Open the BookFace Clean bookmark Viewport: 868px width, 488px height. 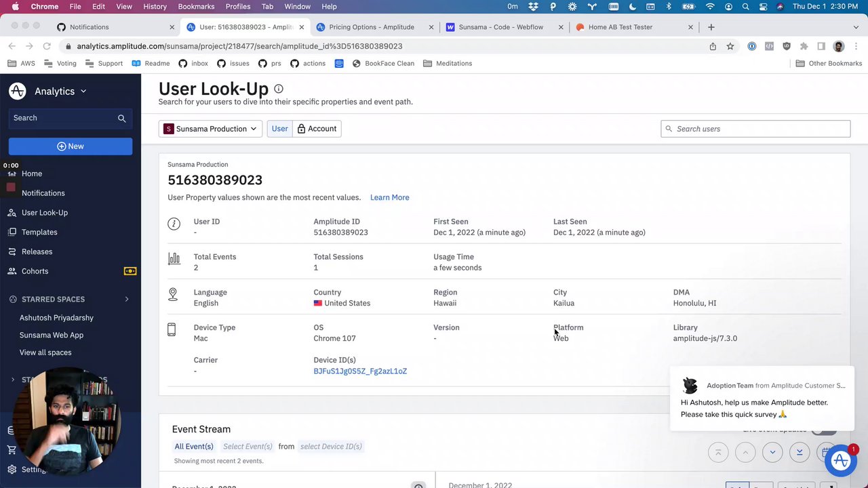click(x=382, y=64)
